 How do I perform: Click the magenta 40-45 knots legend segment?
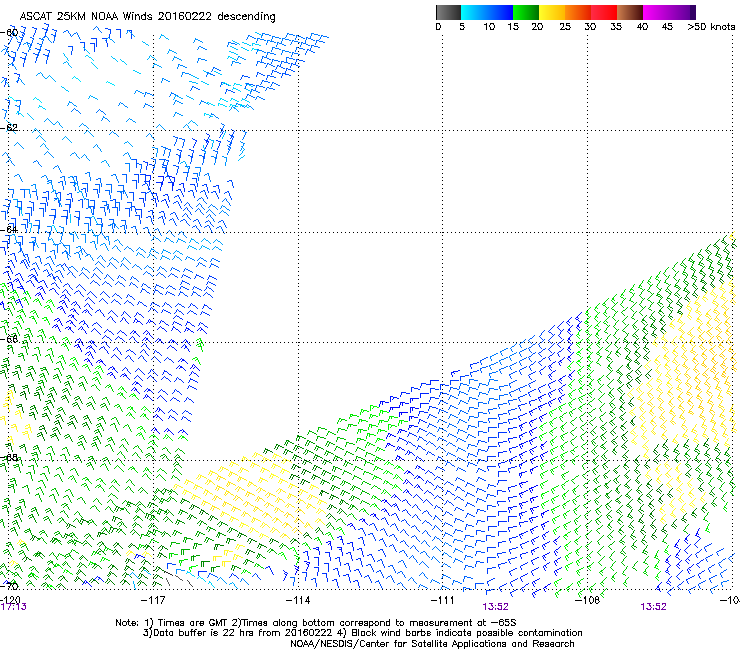pos(656,12)
